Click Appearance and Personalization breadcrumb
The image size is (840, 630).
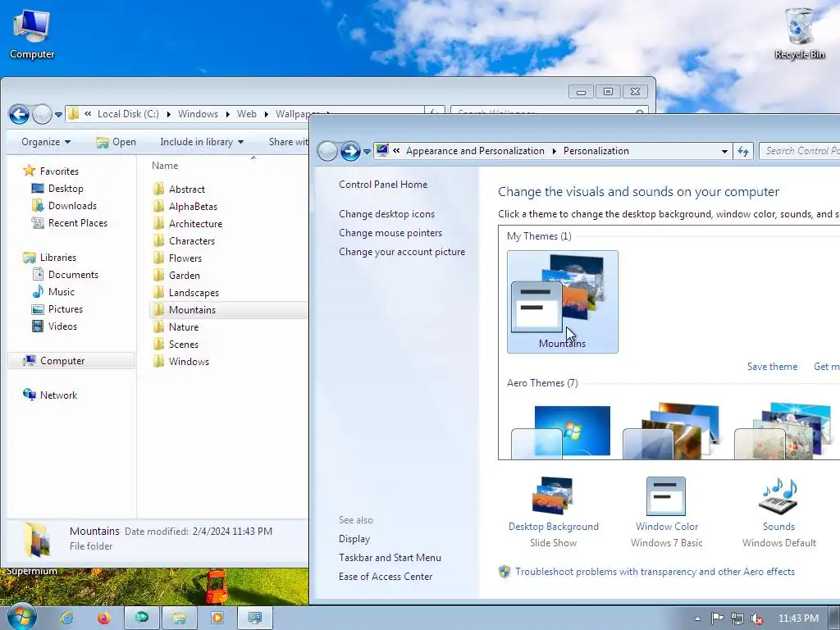click(x=475, y=151)
